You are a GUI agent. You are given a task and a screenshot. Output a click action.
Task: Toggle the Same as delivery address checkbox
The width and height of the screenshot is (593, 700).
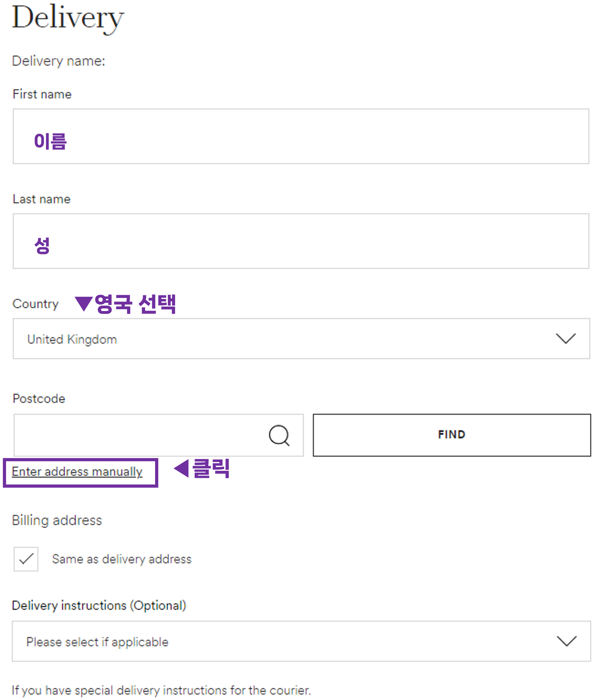click(26, 559)
